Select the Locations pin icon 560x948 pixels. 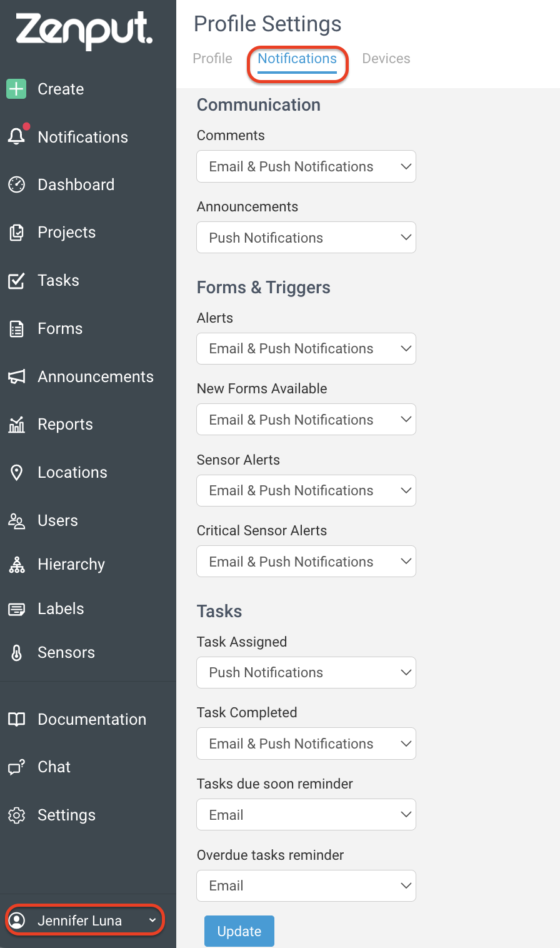click(x=17, y=472)
